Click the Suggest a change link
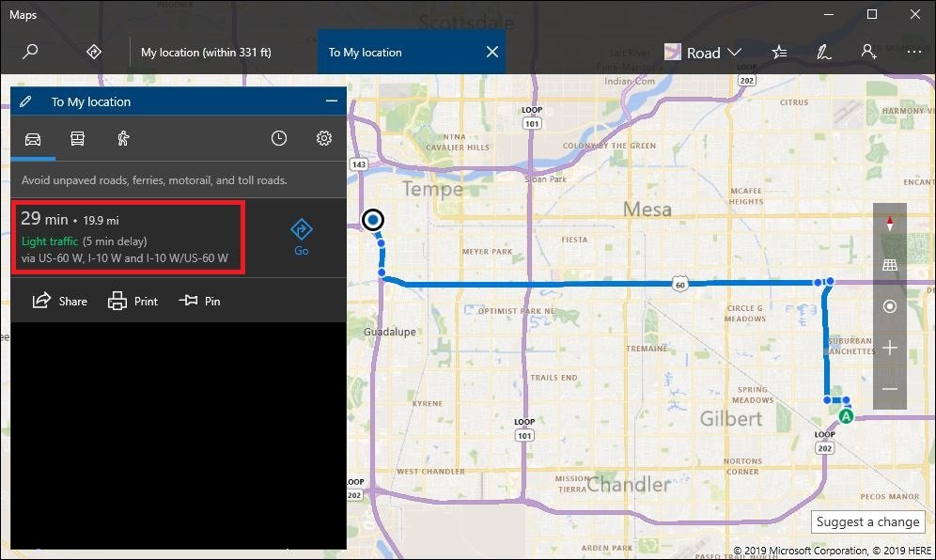This screenshot has width=936, height=560. (867, 521)
